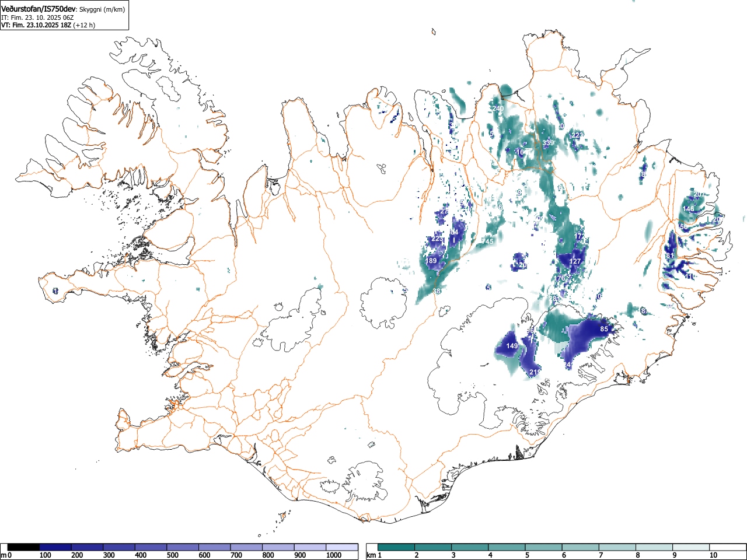
Task: Click the 700–800 m legend swatch
Action: pos(246,547)
